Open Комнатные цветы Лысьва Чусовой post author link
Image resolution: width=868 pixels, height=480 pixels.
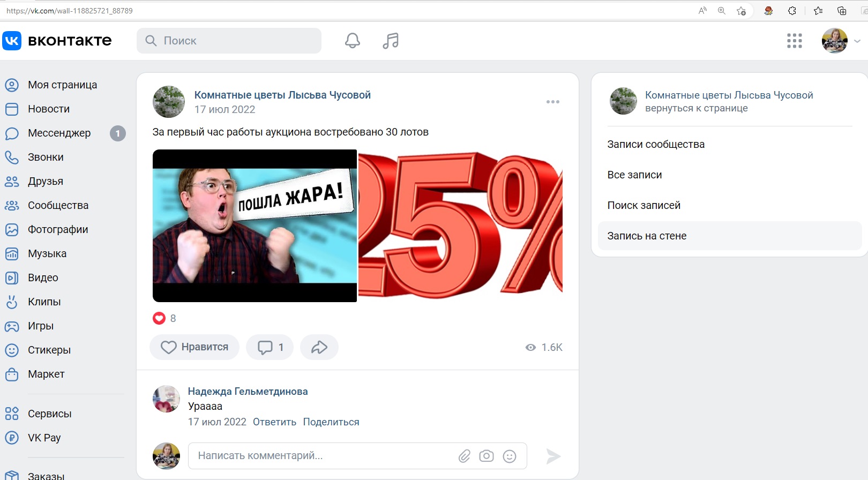(282, 95)
